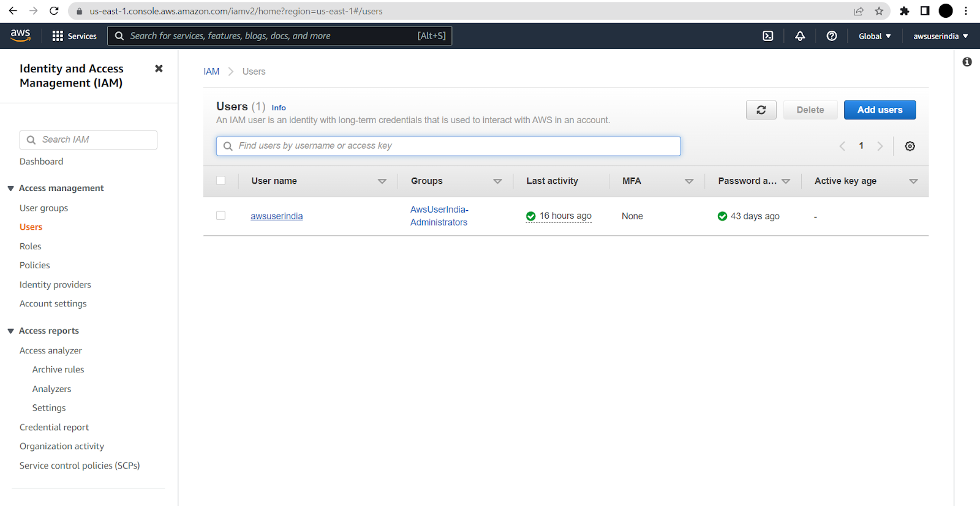Open the Global region dropdown

point(875,36)
